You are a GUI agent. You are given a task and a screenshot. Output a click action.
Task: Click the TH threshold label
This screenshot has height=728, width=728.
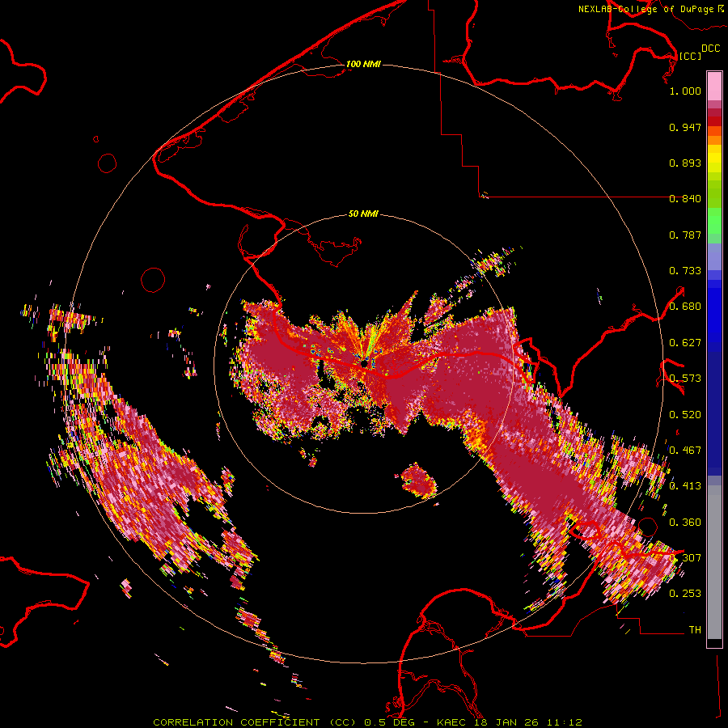695,630
